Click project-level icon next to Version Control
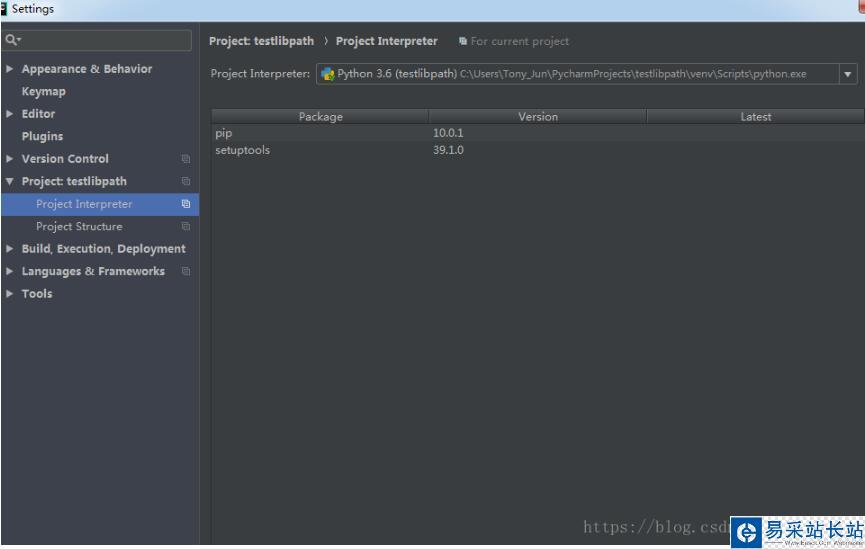This screenshot has height=549, width=865. 186,159
